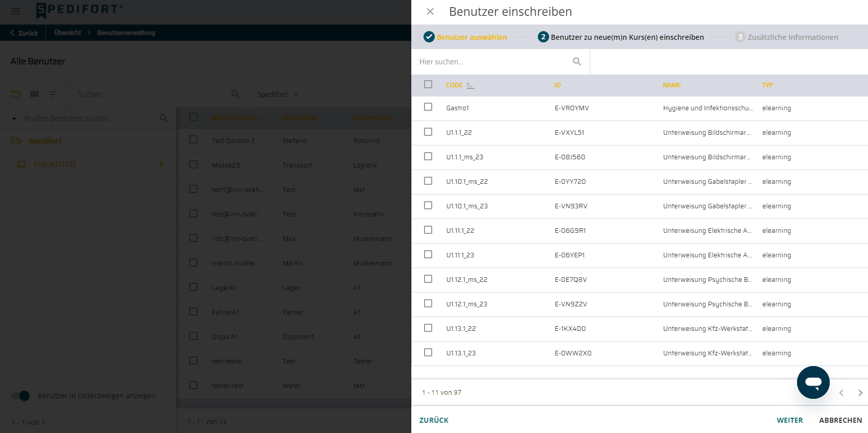Click the Zurück navigation link in header

click(24, 33)
